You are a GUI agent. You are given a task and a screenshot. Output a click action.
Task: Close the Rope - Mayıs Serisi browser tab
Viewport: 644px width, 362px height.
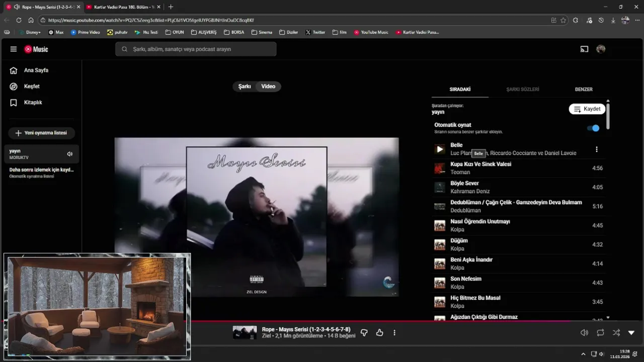pos(78,7)
